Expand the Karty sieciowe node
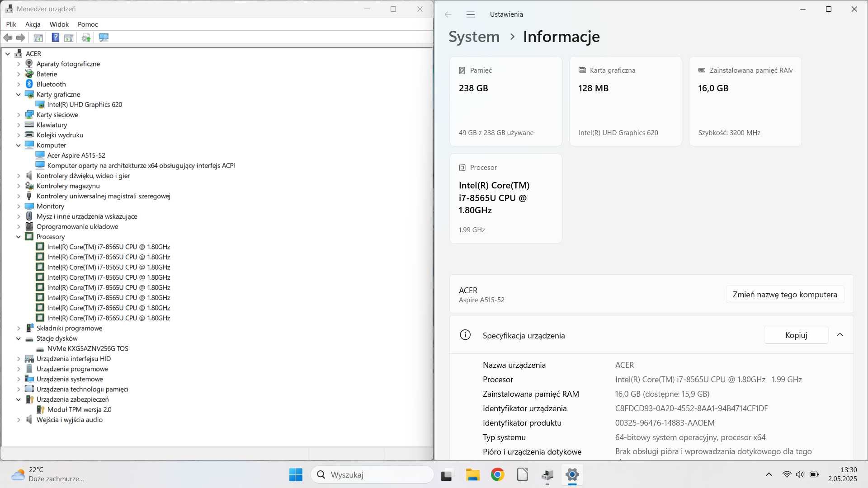This screenshot has height=488, width=868. (x=19, y=115)
